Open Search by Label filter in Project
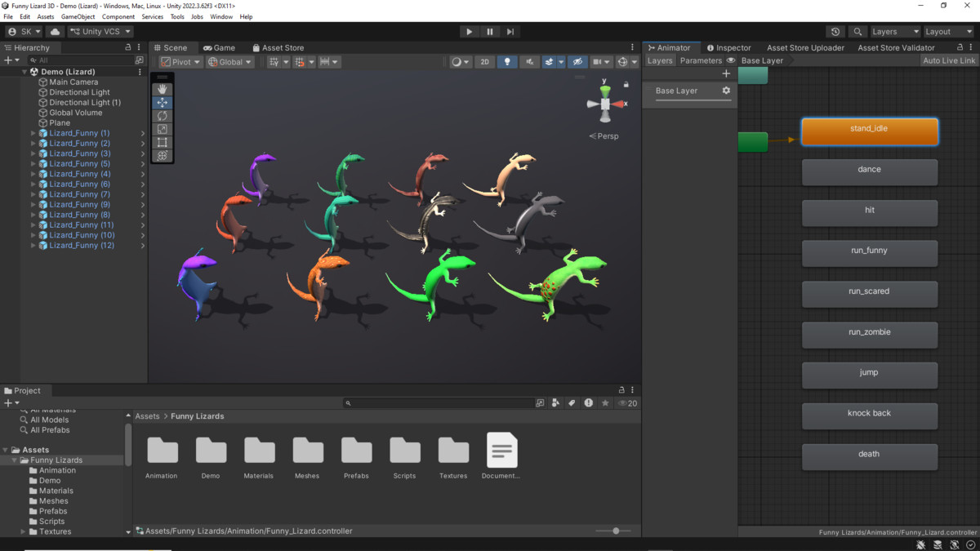Viewport: 980px width, 551px height. (572, 402)
